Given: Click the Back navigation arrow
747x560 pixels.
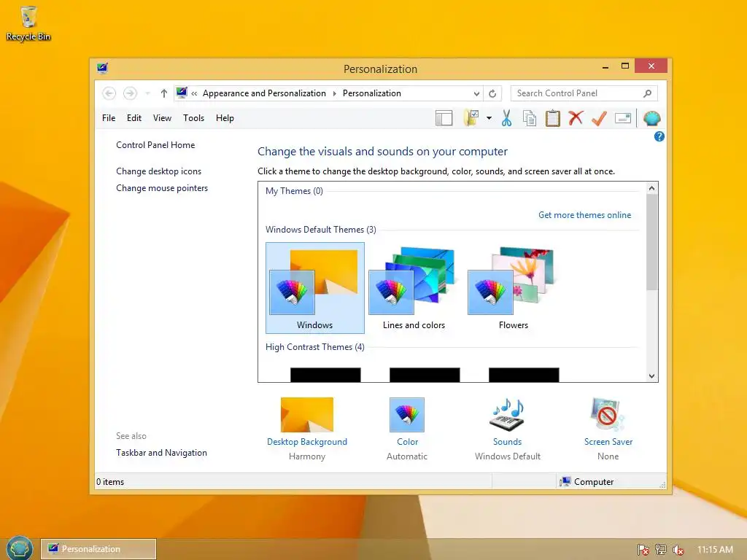Looking at the screenshot, I should tap(109, 93).
